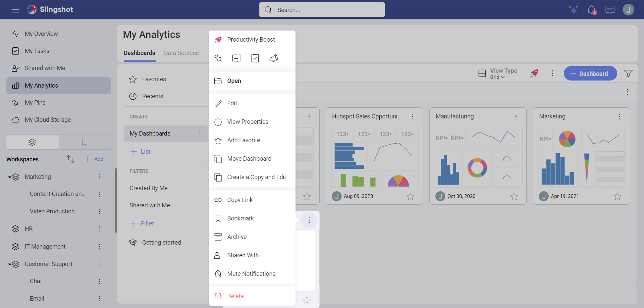Select Productivity Boost in the menu
Viewport: 644px width, 308px height.
click(x=252, y=40)
